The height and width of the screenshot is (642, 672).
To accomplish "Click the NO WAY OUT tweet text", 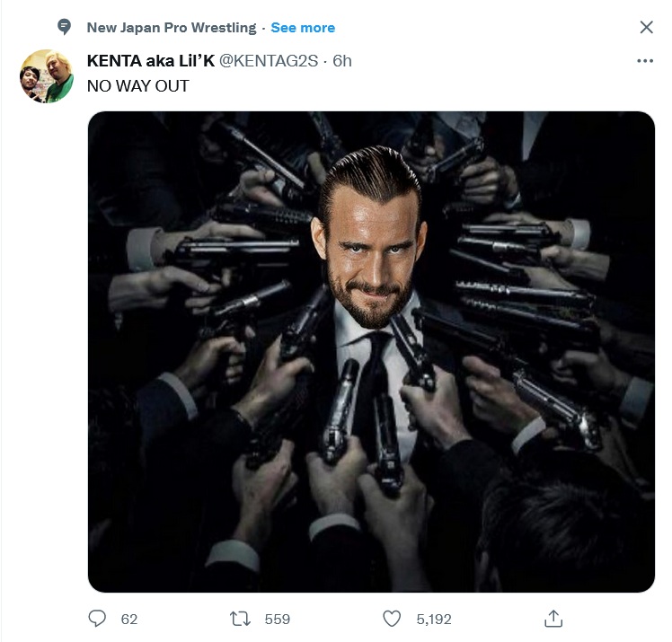I will pyautogui.click(x=137, y=86).
